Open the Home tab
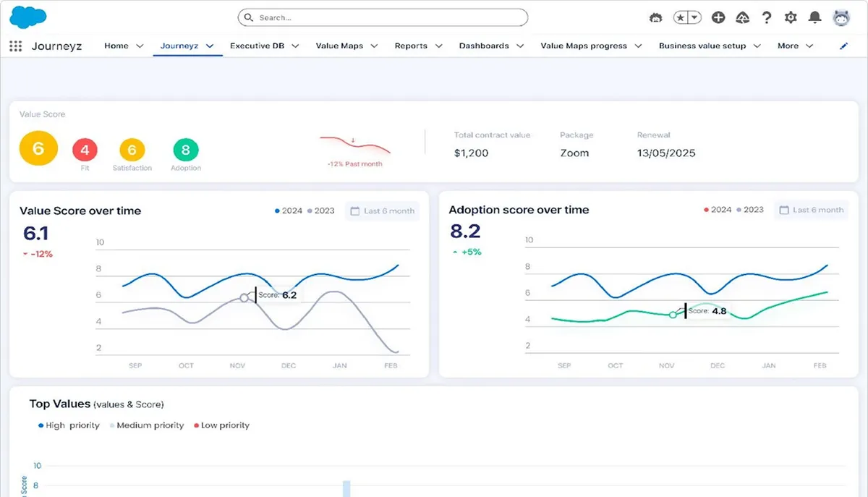Viewport: 868px width, 497px height. [x=116, y=46]
